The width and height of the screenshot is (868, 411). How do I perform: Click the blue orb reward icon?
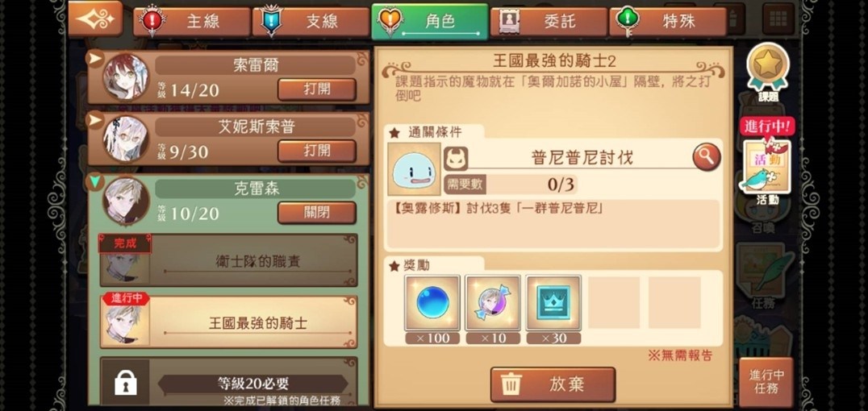tap(432, 303)
